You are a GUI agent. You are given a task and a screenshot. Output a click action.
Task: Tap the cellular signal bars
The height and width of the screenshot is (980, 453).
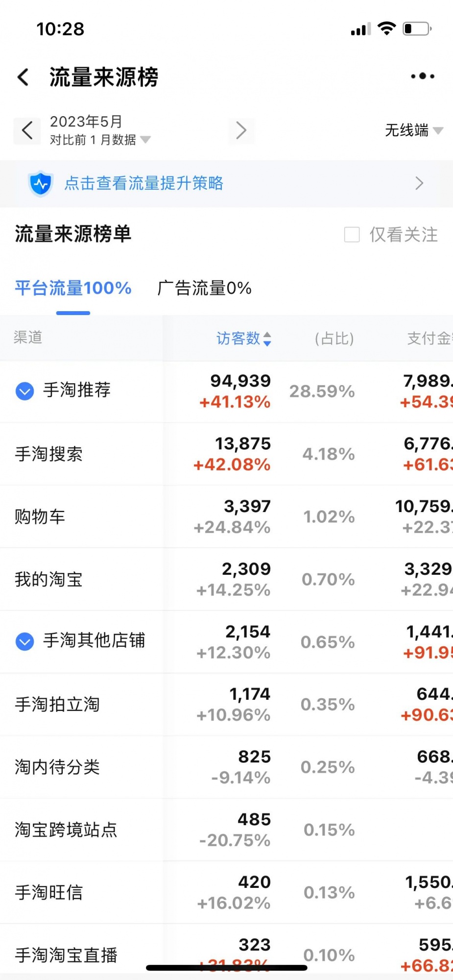[361, 29]
